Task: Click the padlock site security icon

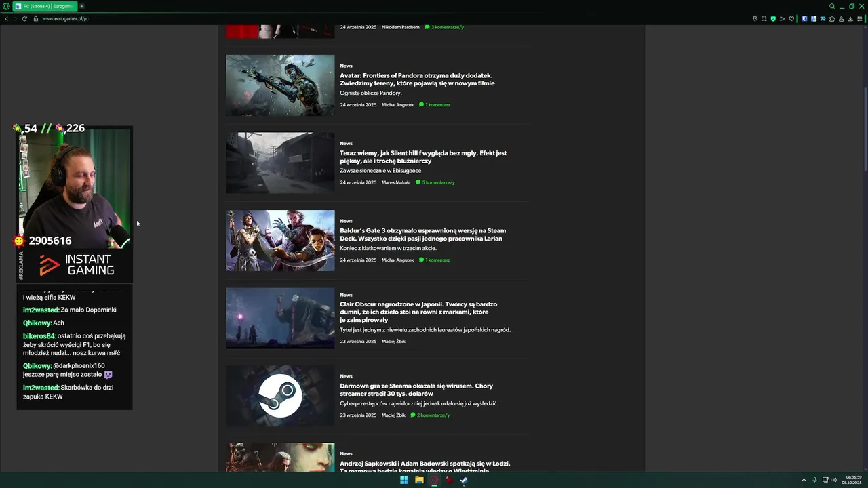Action: click(x=36, y=18)
